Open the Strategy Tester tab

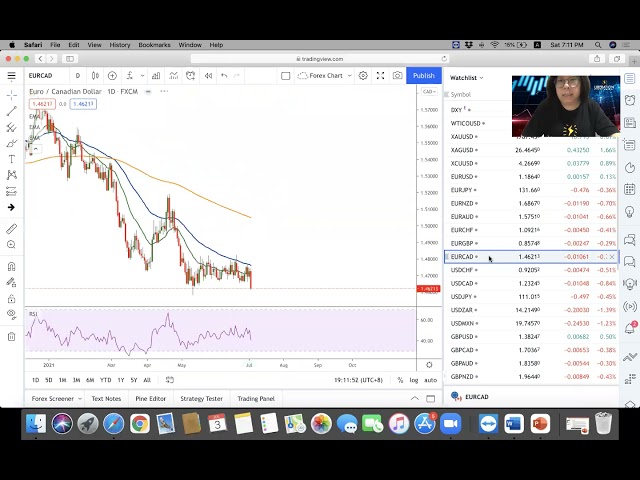tap(201, 399)
